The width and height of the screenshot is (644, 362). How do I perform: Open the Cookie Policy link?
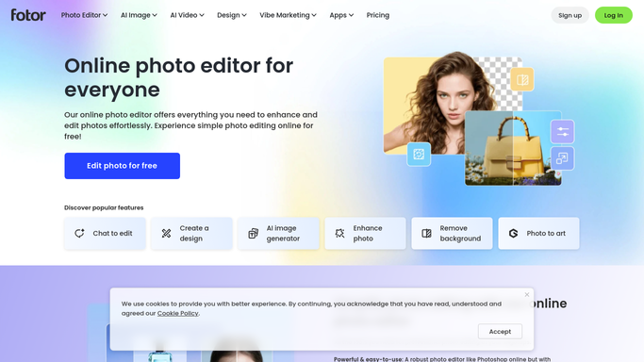[177, 313]
